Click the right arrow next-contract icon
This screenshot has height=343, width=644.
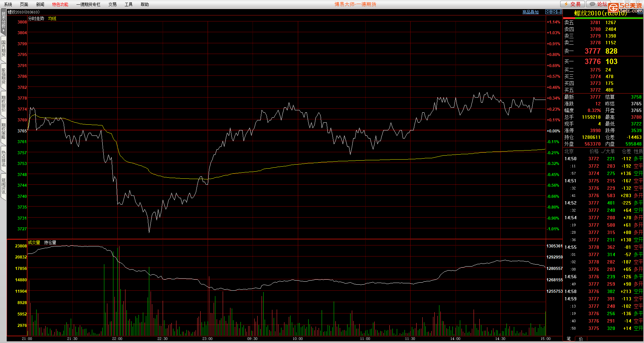pos(553,12)
